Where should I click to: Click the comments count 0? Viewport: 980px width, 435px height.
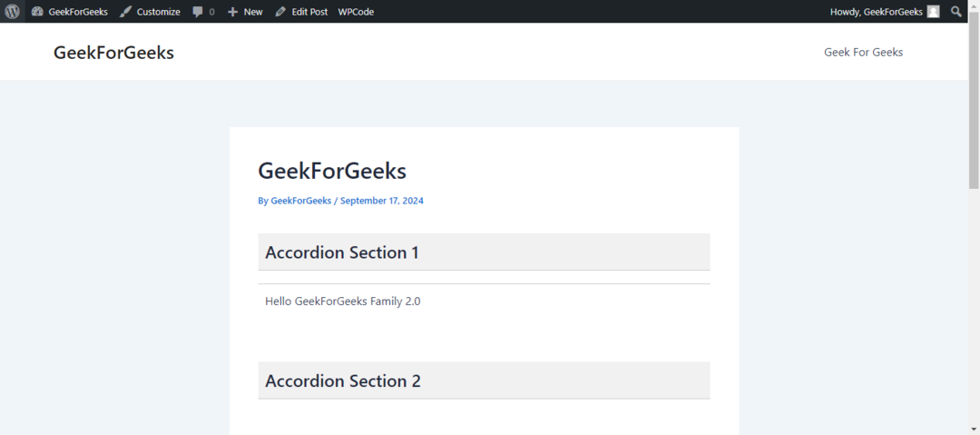point(211,12)
